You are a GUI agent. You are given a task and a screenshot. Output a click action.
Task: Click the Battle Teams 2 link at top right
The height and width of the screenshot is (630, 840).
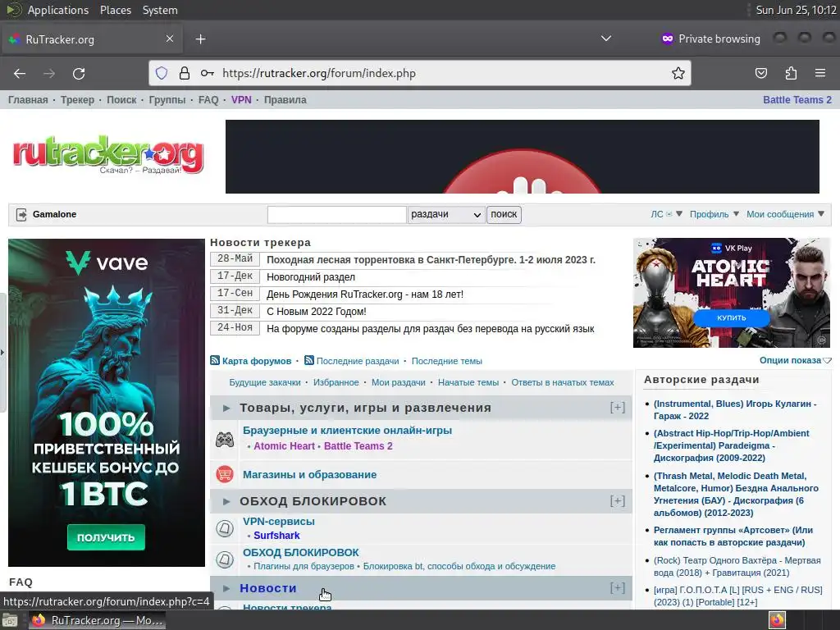tap(797, 99)
